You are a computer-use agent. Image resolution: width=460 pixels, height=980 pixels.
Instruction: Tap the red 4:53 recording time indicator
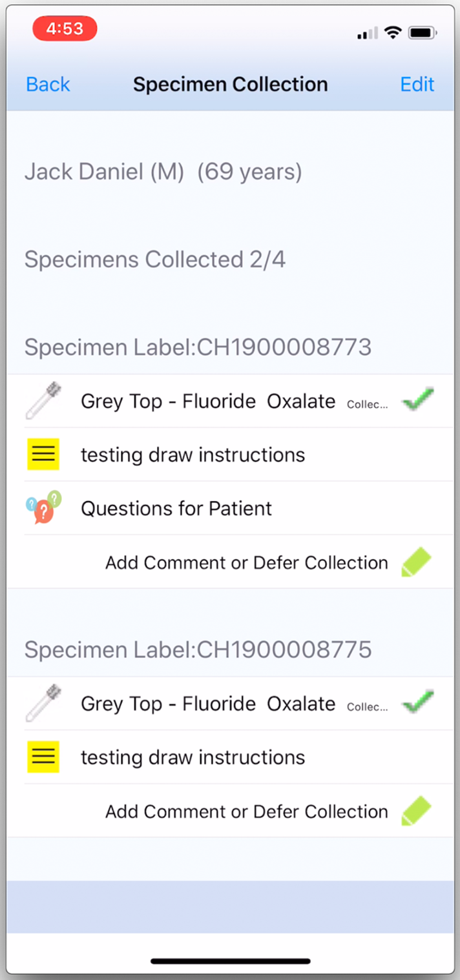tap(65, 29)
